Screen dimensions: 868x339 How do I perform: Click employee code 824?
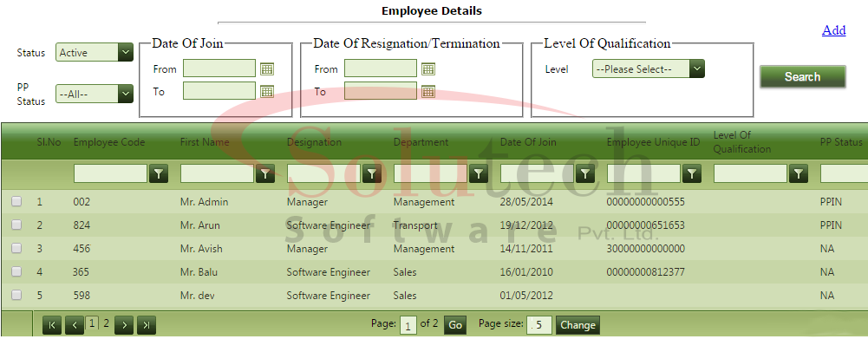coord(82,225)
